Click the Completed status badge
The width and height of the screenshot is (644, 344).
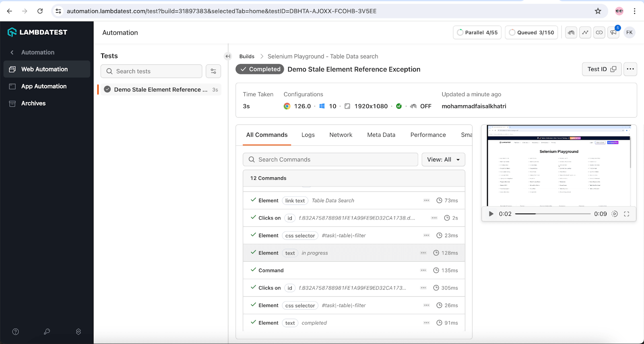click(260, 69)
